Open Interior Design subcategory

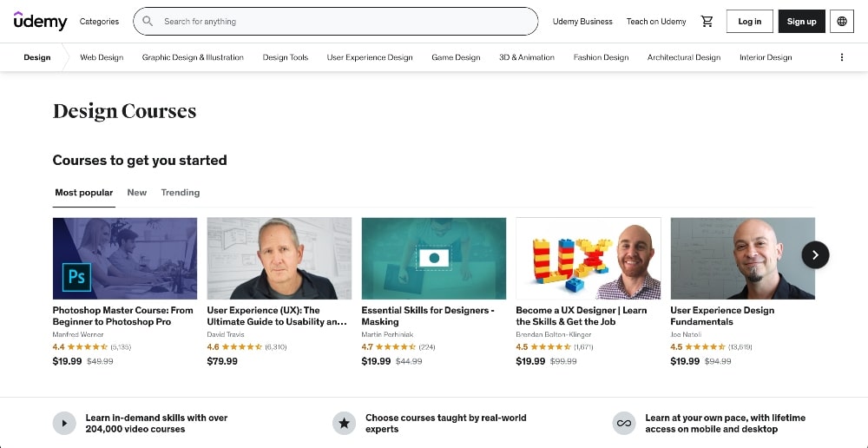(766, 57)
